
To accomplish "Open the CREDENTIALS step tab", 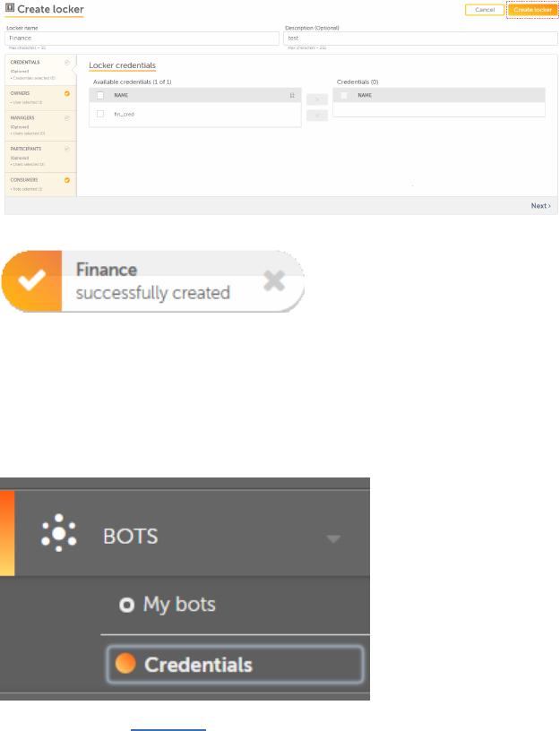I will [x=40, y=70].
